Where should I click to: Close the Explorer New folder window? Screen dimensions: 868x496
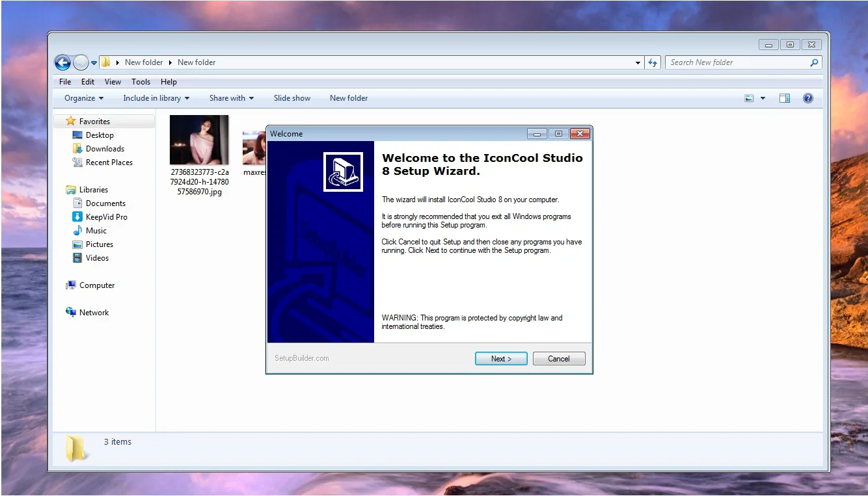click(810, 45)
